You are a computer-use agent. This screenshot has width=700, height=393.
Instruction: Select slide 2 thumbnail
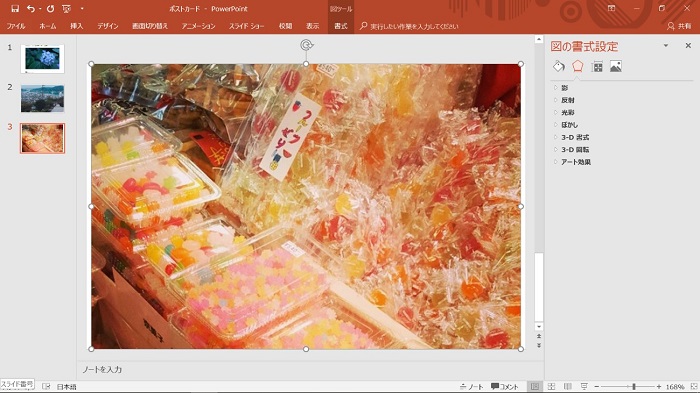(x=42, y=99)
